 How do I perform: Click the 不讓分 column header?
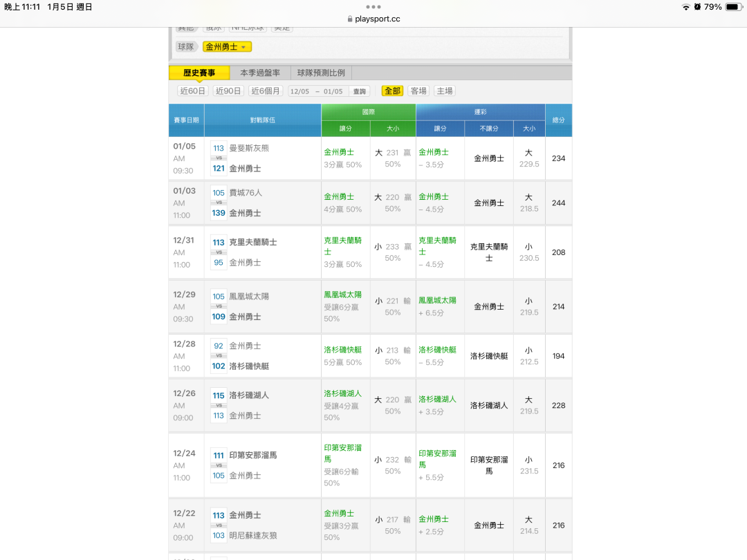(489, 129)
